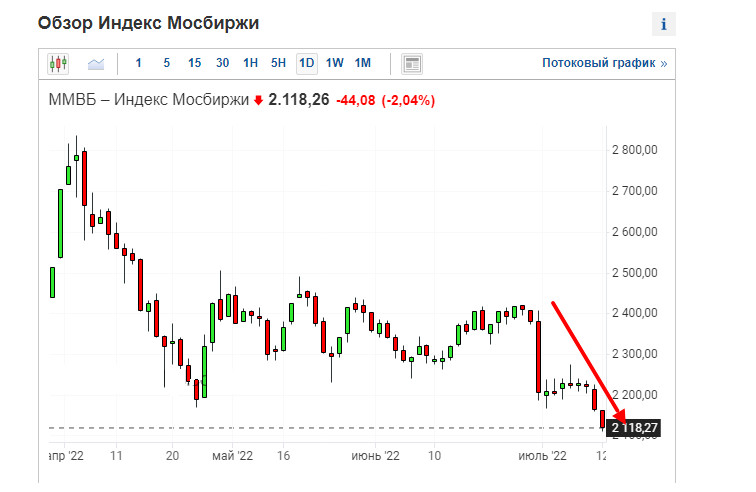The image size is (756, 492).
Task: Click the date label 11 on time axis
Action: [116, 456]
